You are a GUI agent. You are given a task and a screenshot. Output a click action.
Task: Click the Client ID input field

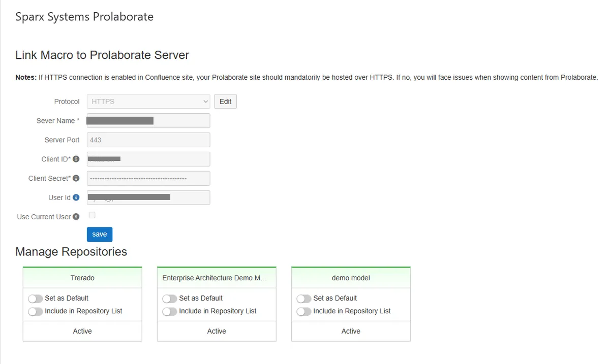(x=148, y=159)
